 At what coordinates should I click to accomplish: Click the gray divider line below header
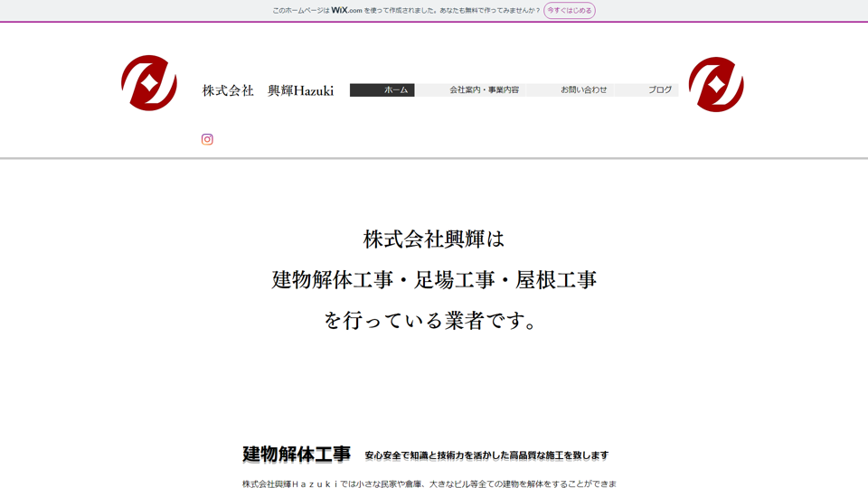point(434,158)
